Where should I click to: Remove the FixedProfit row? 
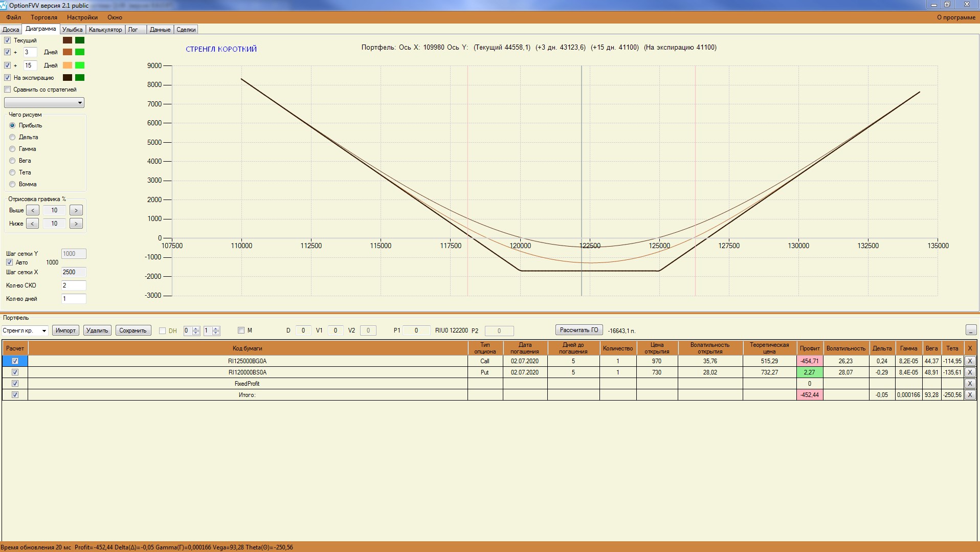click(x=970, y=384)
